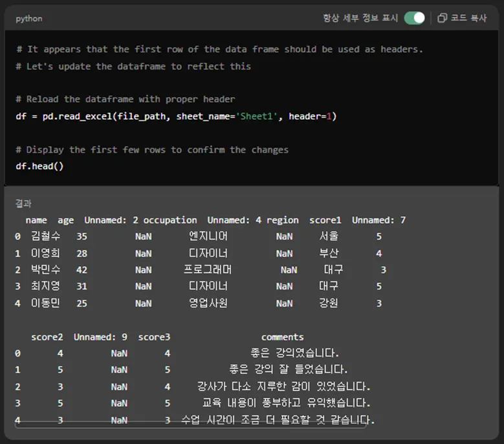The width and height of the screenshot is (504, 444).
Task: Click the 결과 heading
Action: 23,203
